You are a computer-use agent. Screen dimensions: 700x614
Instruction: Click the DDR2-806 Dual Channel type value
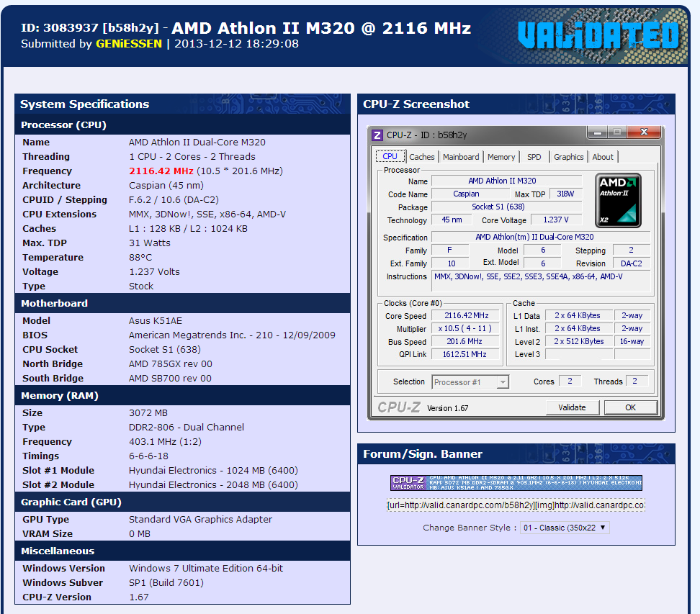click(x=186, y=428)
